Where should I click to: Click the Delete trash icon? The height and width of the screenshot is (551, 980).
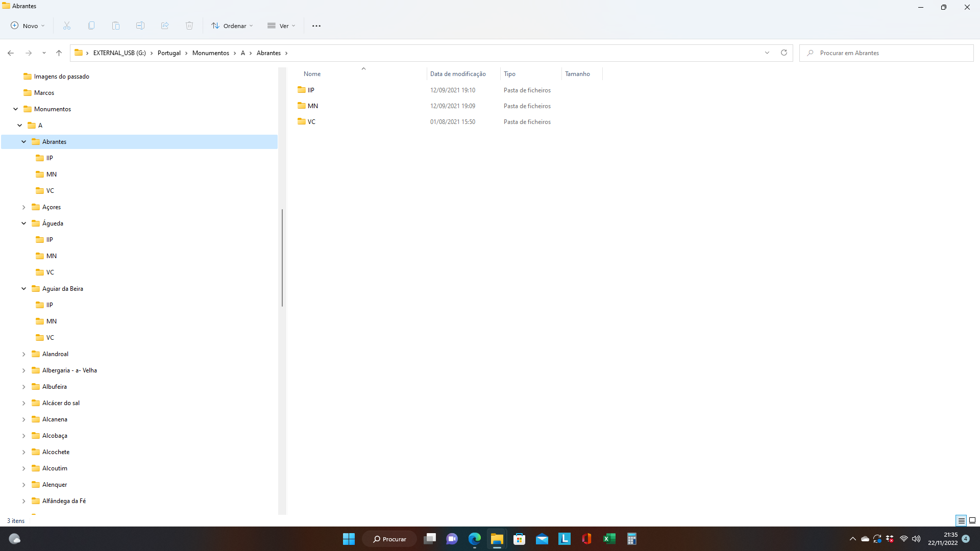pos(189,26)
